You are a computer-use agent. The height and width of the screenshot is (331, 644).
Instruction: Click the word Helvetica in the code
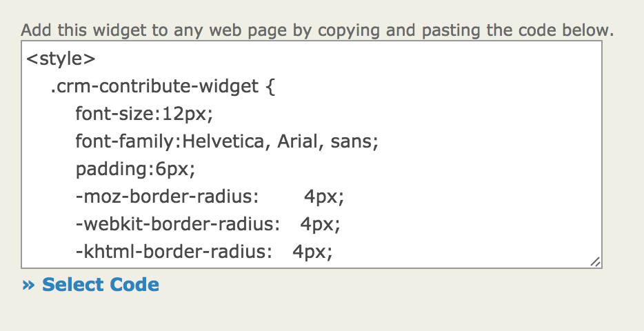[225, 142]
